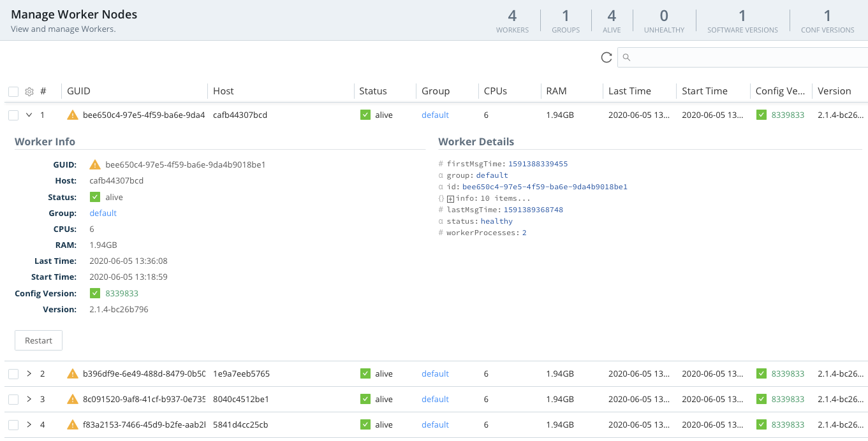The width and height of the screenshot is (868, 441).
Task: Open default link in Worker Info Group
Action: 103,213
